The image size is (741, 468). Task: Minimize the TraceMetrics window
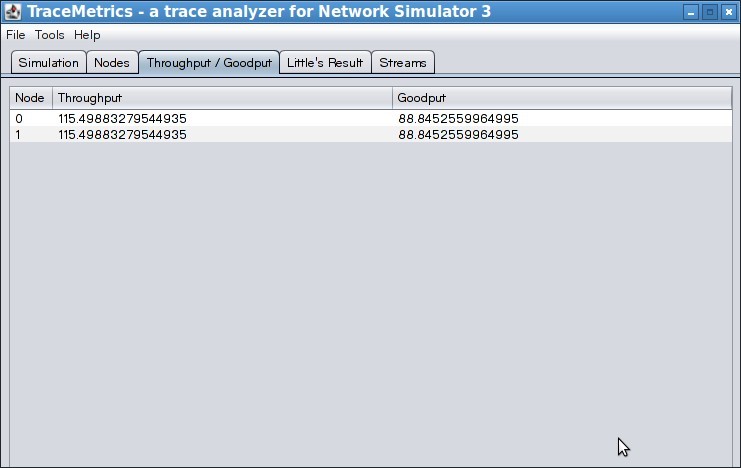click(691, 12)
